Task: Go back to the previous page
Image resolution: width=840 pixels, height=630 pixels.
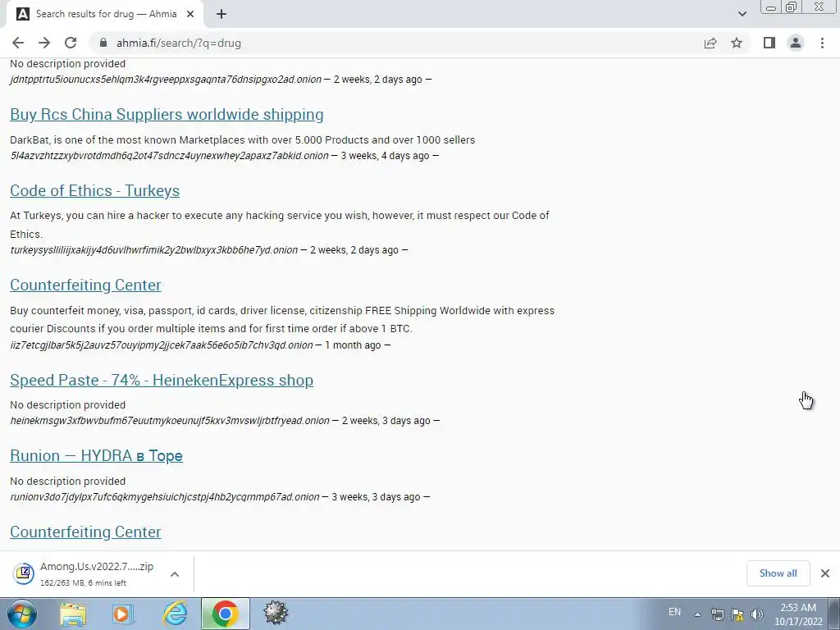Action: click(x=18, y=43)
